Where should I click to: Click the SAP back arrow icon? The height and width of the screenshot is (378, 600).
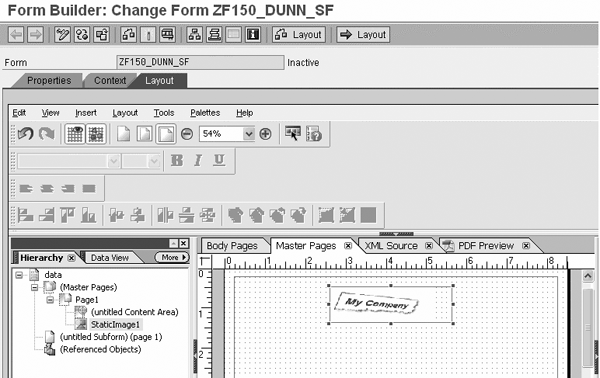[x=16, y=34]
